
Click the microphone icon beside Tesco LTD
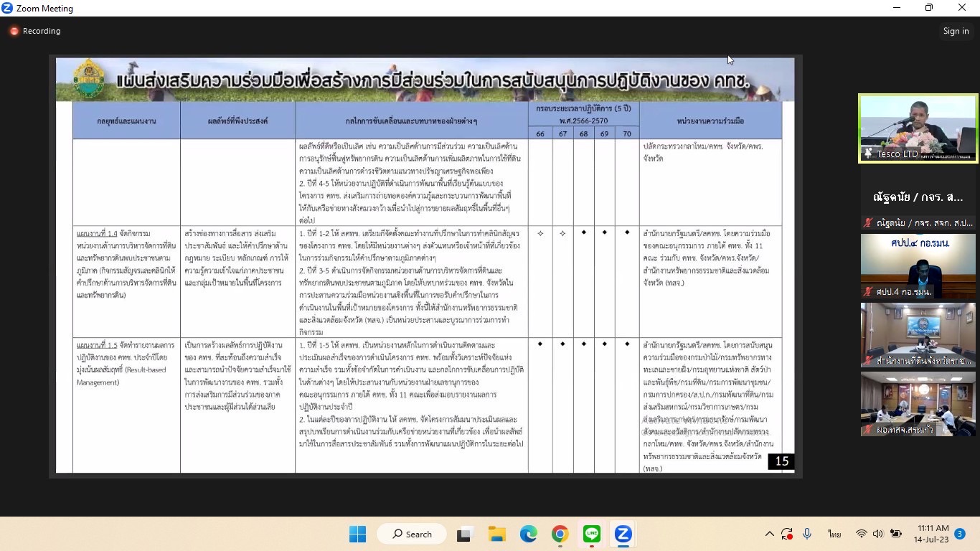pyautogui.click(x=868, y=154)
